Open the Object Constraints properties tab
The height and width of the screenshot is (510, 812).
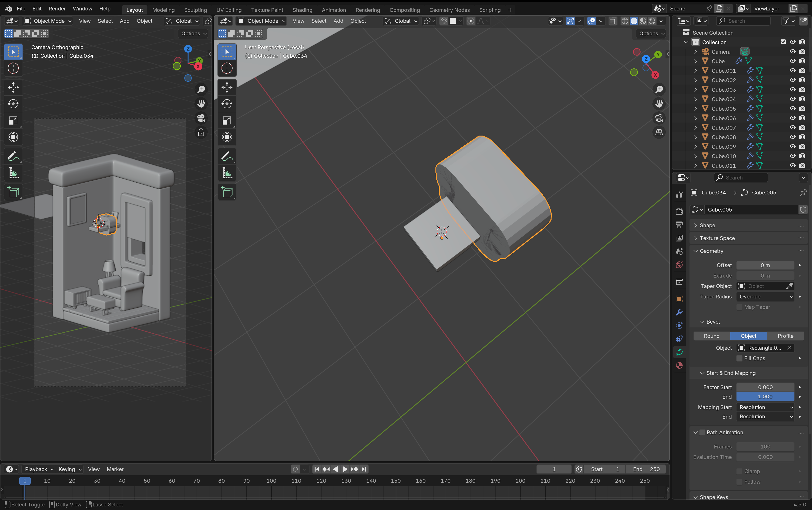(679, 339)
